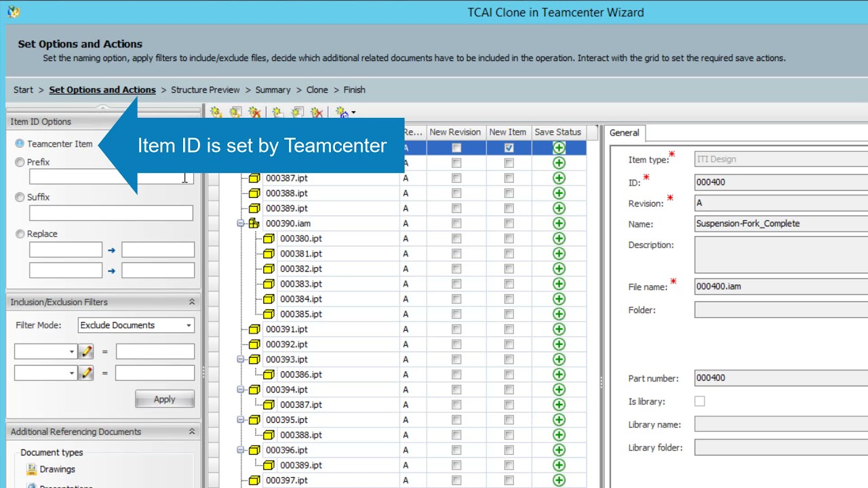Click the File name field 000400.iam

coord(781,287)
